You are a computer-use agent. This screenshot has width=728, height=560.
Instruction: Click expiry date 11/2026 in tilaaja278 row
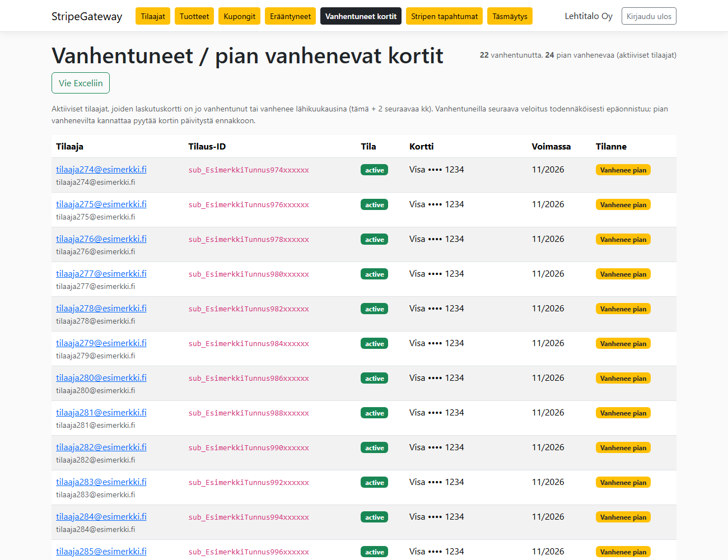coord(548,309)
